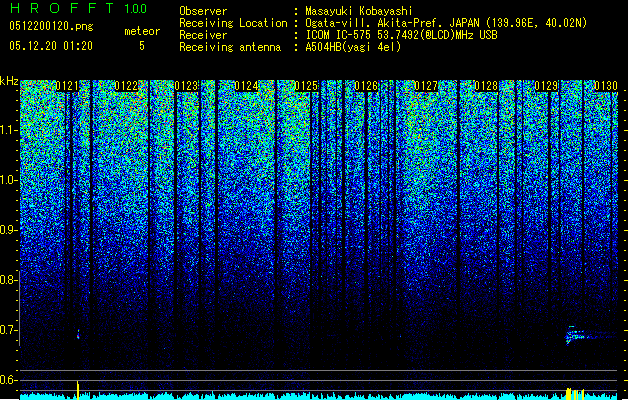Click the 0.9 frequency axis label
This screenshot has width=629, height=400.
click(8, 230)
